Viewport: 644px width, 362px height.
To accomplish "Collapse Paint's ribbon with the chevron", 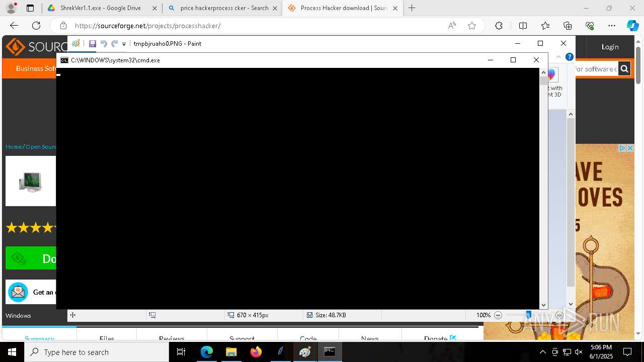I will [558, 57].
